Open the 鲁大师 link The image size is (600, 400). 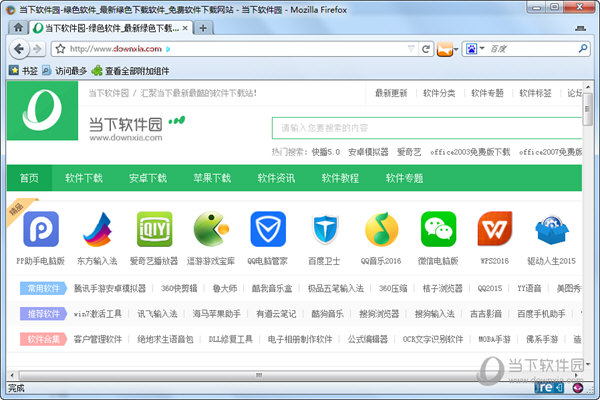[225, 288]
